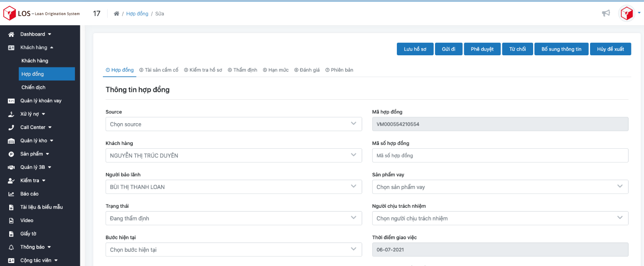This screenshot has height=266, width=644.
Task: Open the user avatar profile menu
Action: point(627,13)
